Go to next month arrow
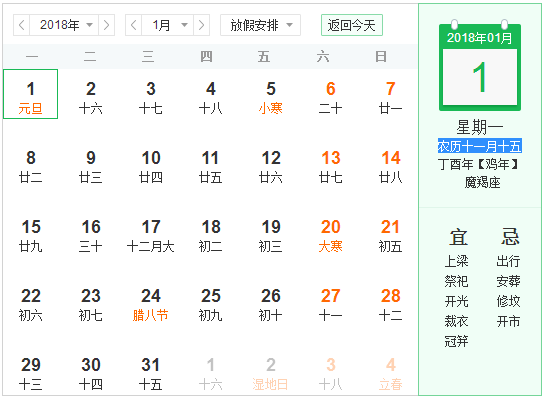The image size is (546, 402). (201, 25)
